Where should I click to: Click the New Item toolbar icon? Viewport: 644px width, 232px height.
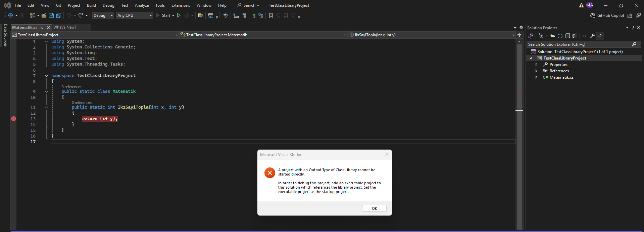tap(33, 15)
